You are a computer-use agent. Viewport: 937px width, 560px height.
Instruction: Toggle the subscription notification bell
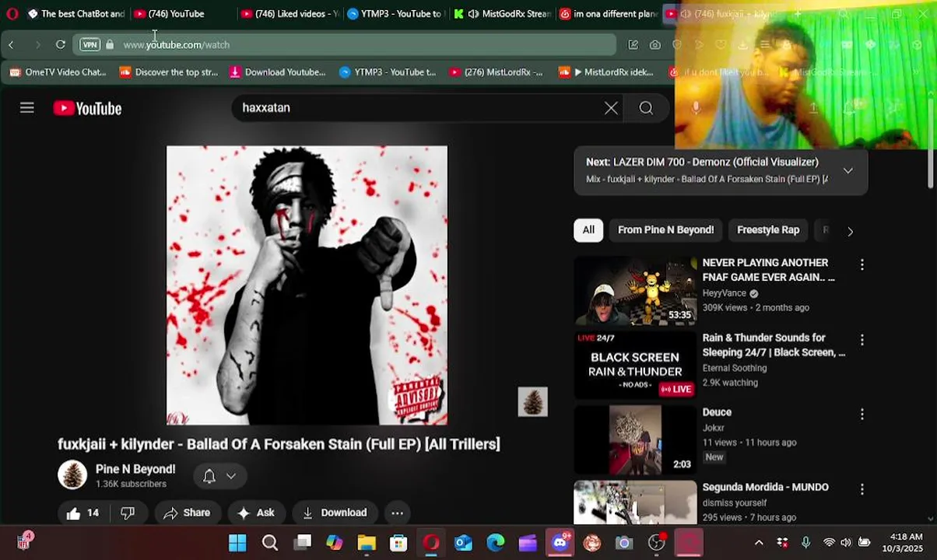pos(209,476)
